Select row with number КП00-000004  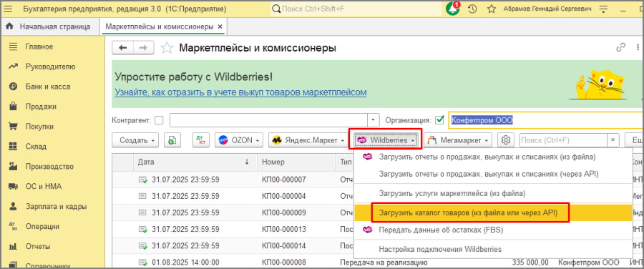(284, 196)
